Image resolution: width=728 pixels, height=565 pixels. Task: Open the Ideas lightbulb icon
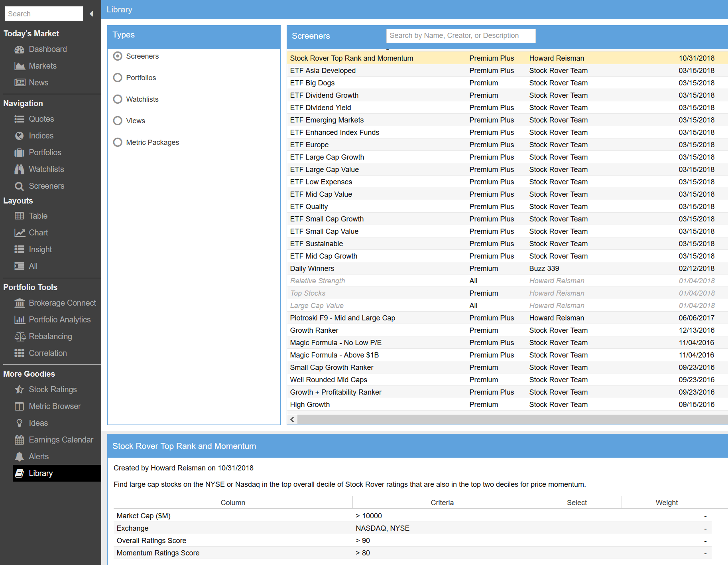(19, 423)
